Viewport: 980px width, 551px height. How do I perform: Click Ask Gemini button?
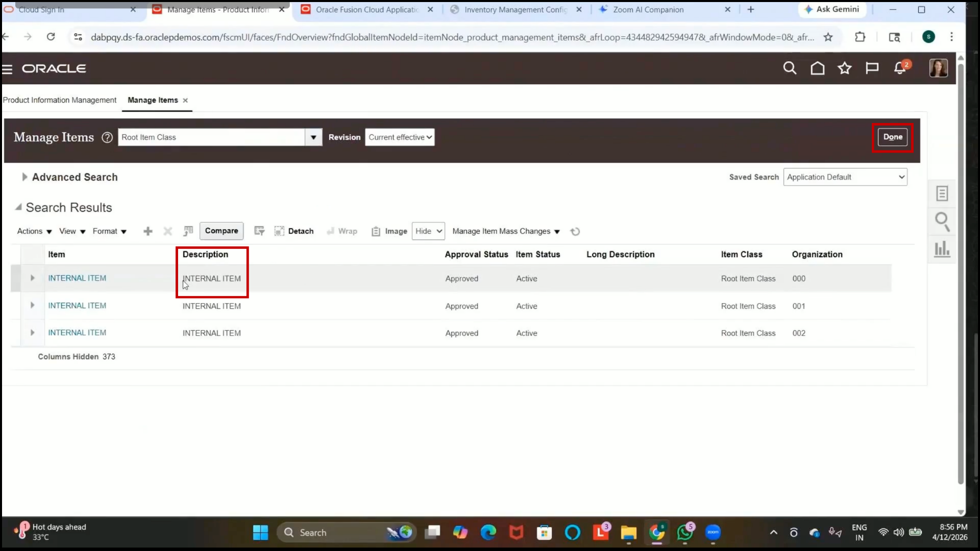point(831,9)
